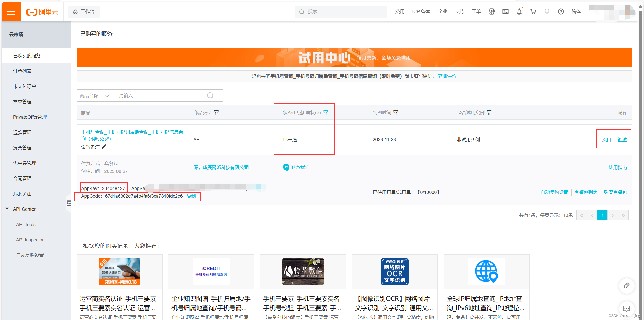Click the 到期时间 filter funnel icon
644x320 pixels.
[396, 113]
